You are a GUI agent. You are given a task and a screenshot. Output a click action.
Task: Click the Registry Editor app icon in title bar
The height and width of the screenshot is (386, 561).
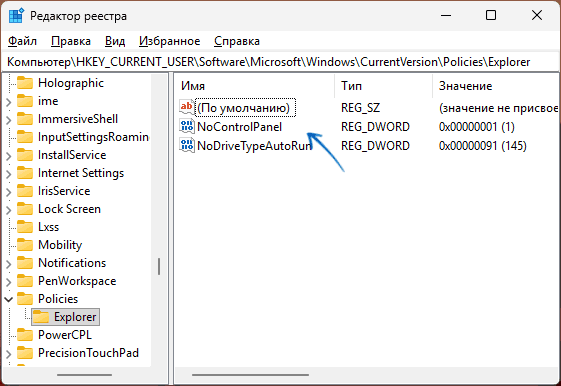16,16
